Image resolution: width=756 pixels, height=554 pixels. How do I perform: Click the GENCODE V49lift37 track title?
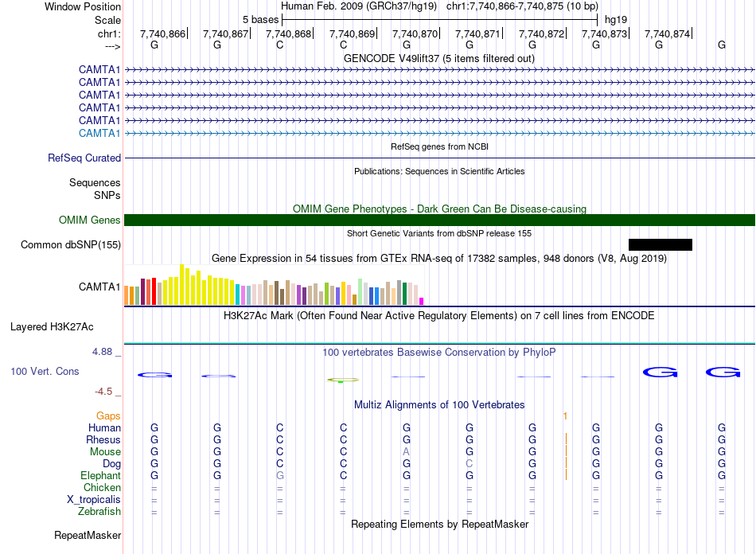pos(439,58)
